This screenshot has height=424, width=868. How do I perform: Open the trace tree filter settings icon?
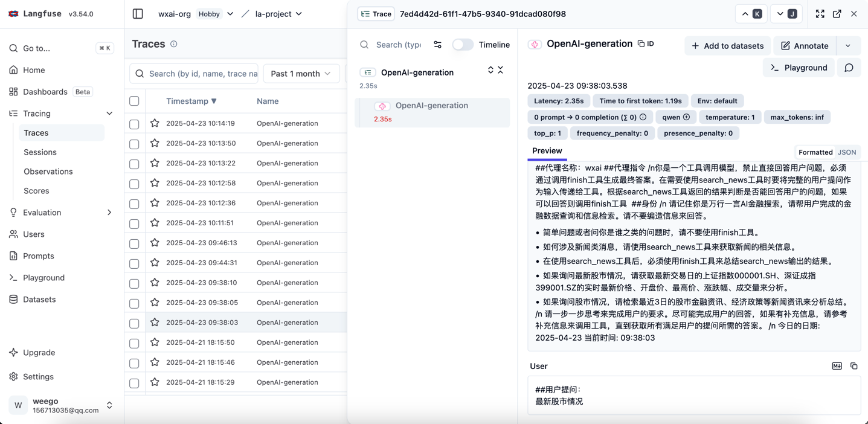(437, 45)
